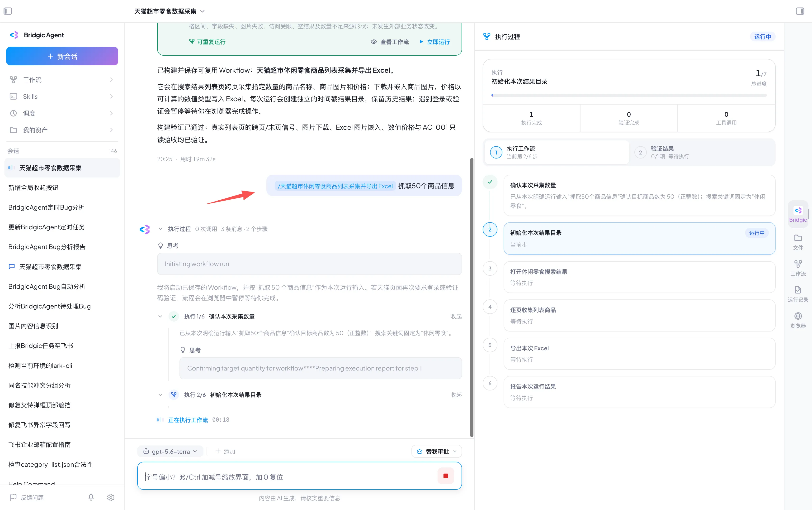Select the 初始化本次结果目录 step card
The width and height of the screenshot is (812, 510).
[x=639, y=238]
